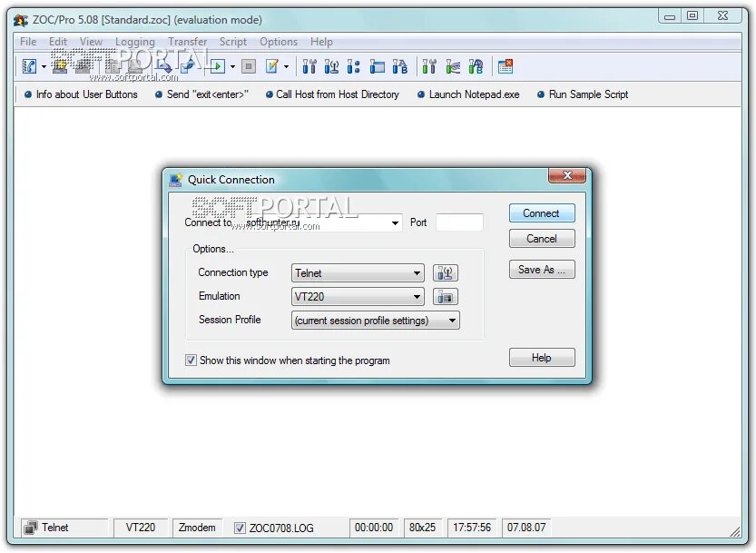
Task: Click the Cancel button
Action: coord(542,239)
